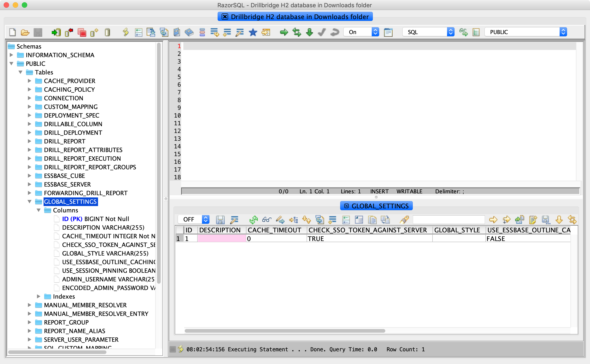Select the ID (PK) BIGINT column
This screenshot has width=590, height=364.
click(95, 219)
